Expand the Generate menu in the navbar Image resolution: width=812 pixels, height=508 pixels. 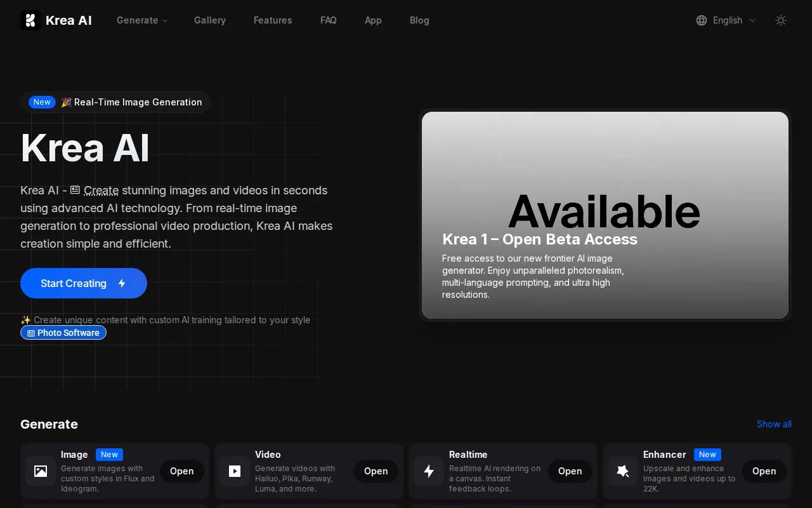142,20
